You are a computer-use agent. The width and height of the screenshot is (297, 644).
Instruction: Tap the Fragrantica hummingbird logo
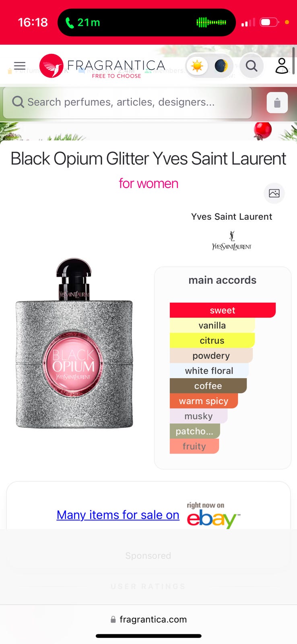click(52, 66)
